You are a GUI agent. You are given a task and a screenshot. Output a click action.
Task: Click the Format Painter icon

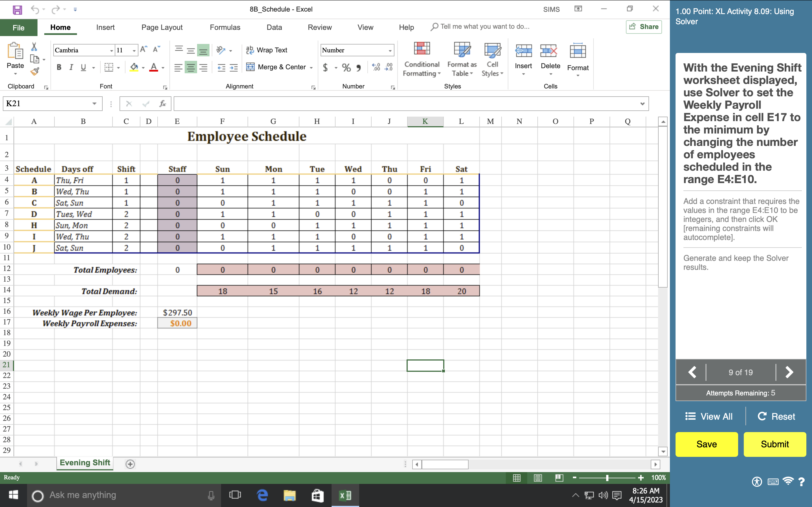coord(35,72)
